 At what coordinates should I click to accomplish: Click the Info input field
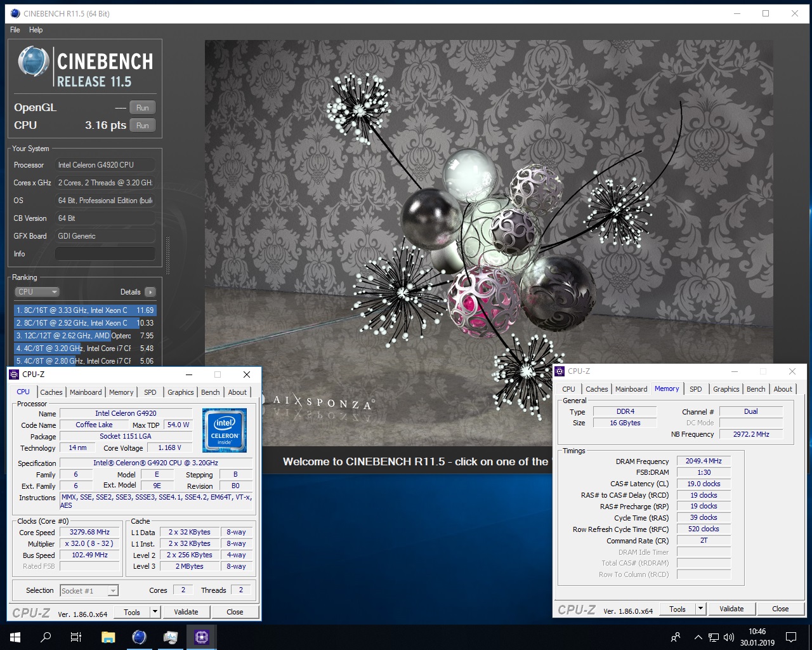tap(105, 254)
